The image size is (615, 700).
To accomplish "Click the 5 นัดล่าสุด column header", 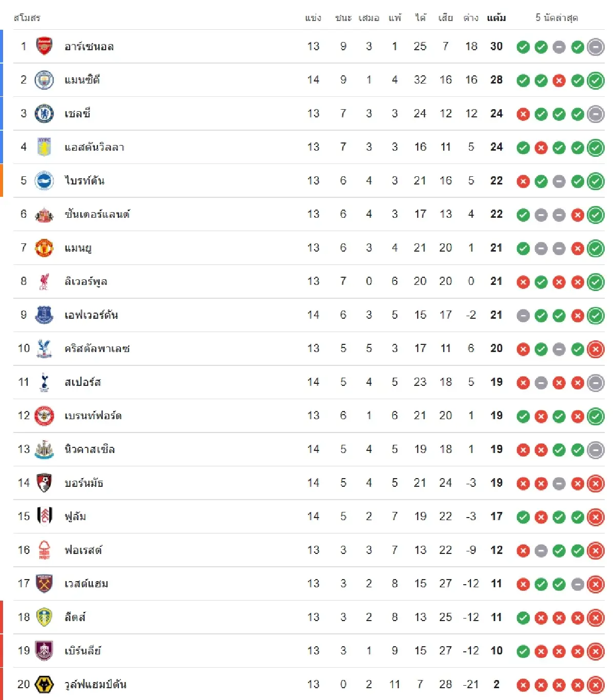I will 557,18.
